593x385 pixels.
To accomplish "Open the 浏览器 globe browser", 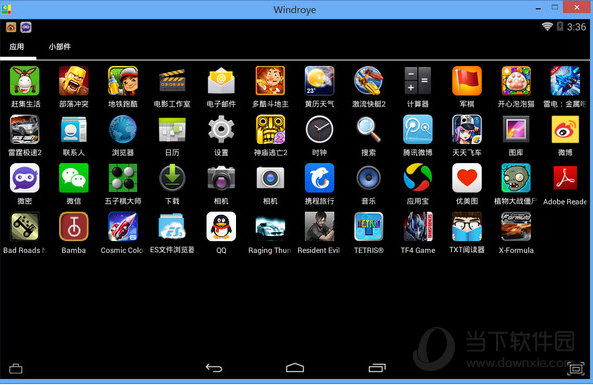I will tap(123, 129).
